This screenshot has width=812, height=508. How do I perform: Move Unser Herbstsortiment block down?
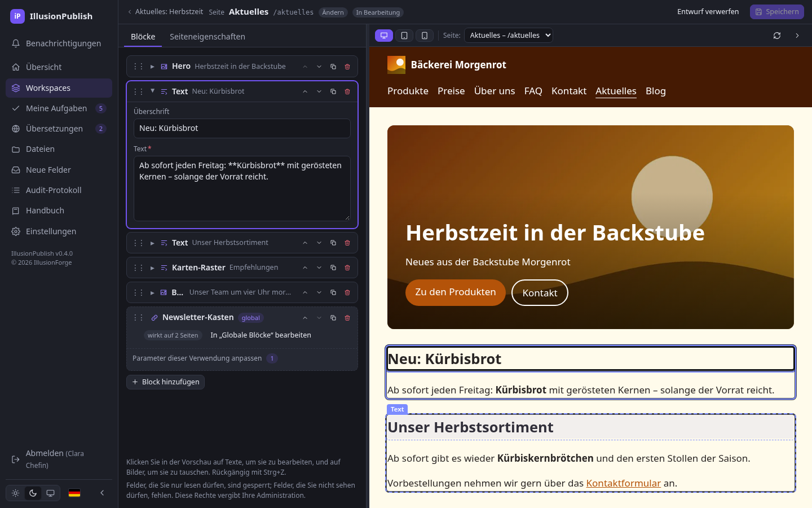tap(319, 243)
